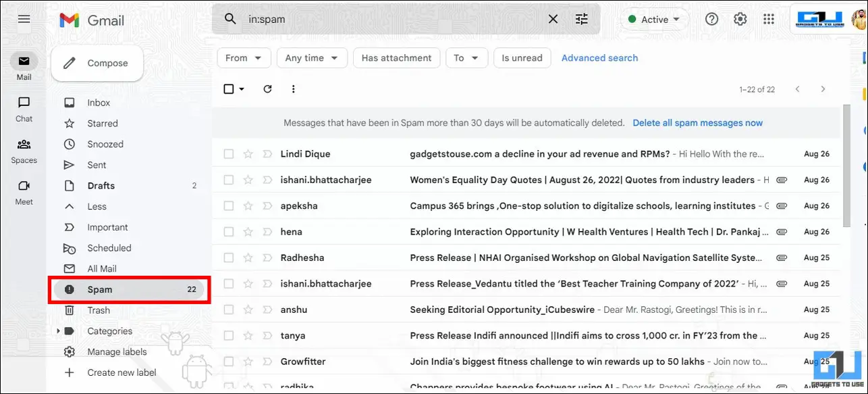Show search options filter icon
The image size is (868, 394).
click(x=582, y=19)
